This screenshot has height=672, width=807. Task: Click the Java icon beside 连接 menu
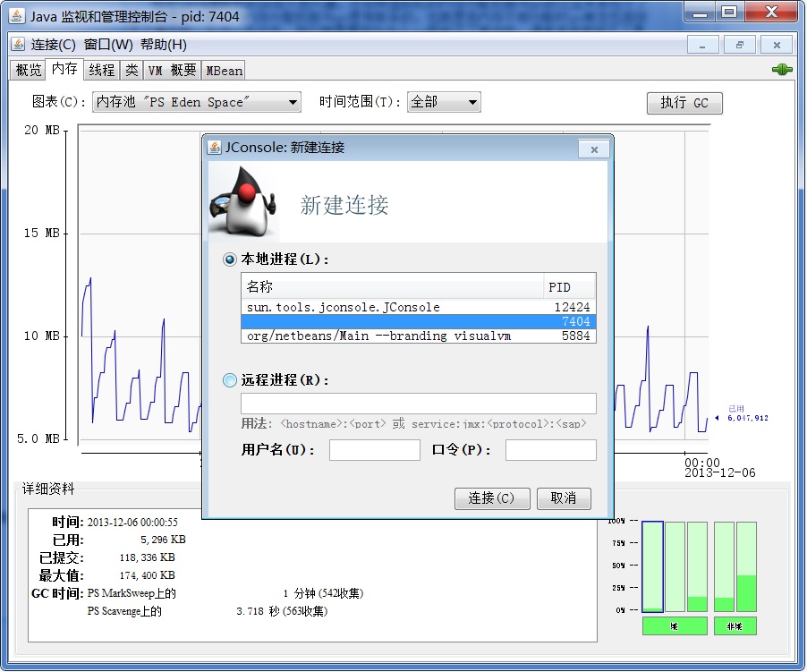pos(18,44)
